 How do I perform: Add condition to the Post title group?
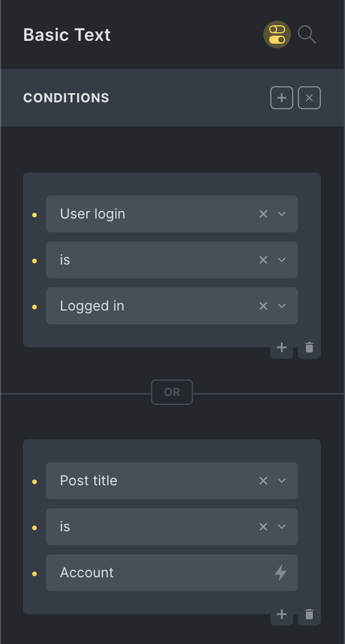click(282, 614)
